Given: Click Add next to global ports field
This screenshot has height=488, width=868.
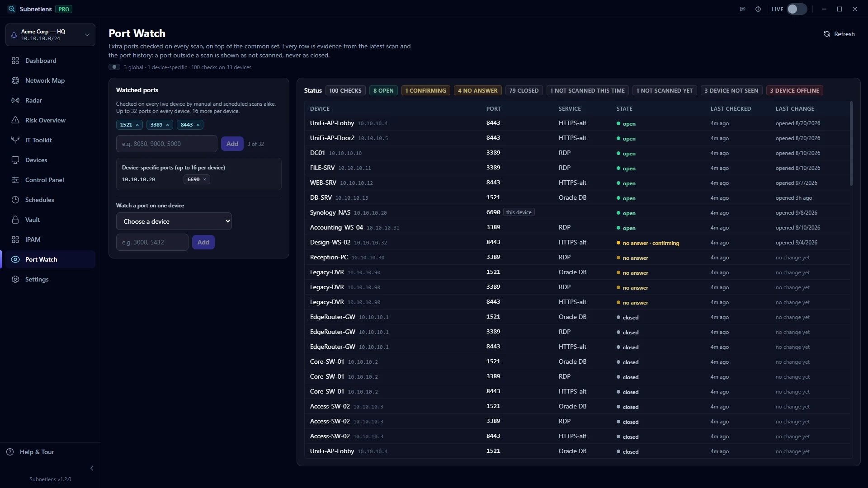Looking at the screenshot, I should coord(232,144).
